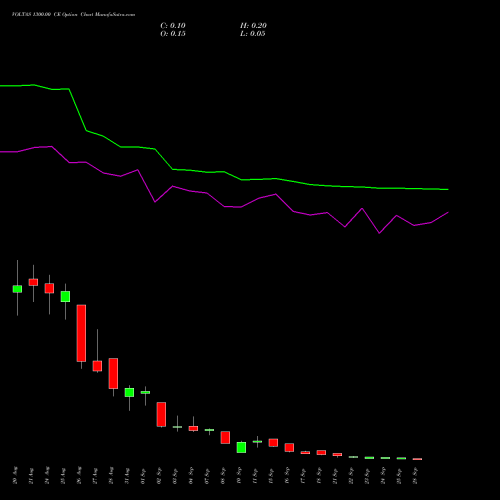Click the red candlestick for 02 Sep
This screenshot has height=500, width=500.
tap(161, 414)
